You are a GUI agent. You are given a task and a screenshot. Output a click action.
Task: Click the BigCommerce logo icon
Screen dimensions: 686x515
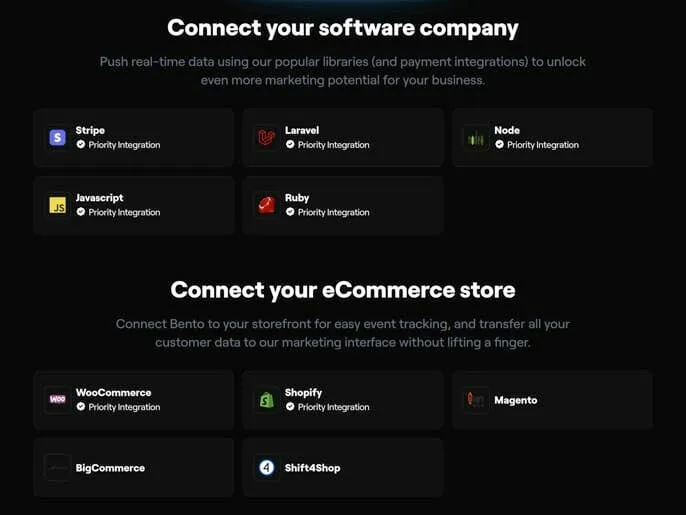click(58, 467)
